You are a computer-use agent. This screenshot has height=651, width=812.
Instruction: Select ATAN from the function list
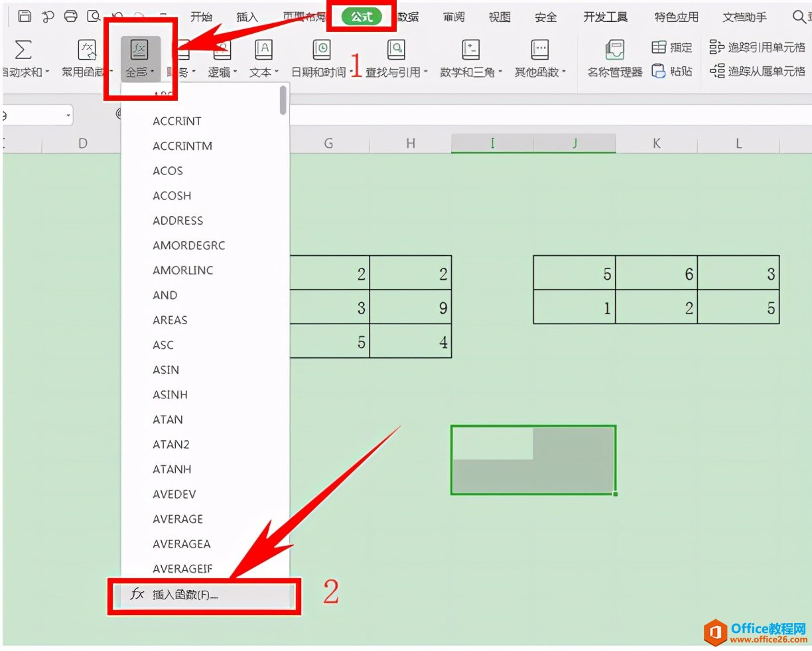click(x=168, y=419)
